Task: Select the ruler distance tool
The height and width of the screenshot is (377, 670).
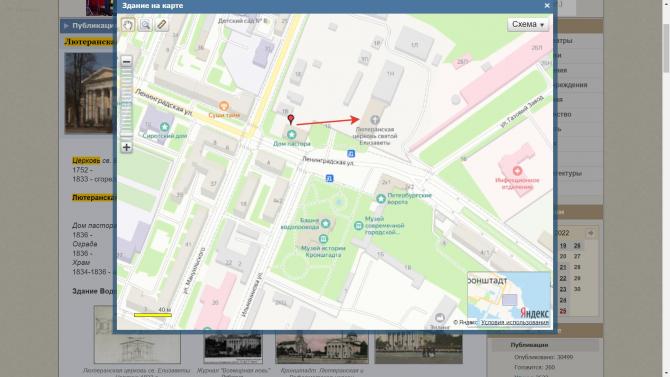Action: tap(162, 25)
